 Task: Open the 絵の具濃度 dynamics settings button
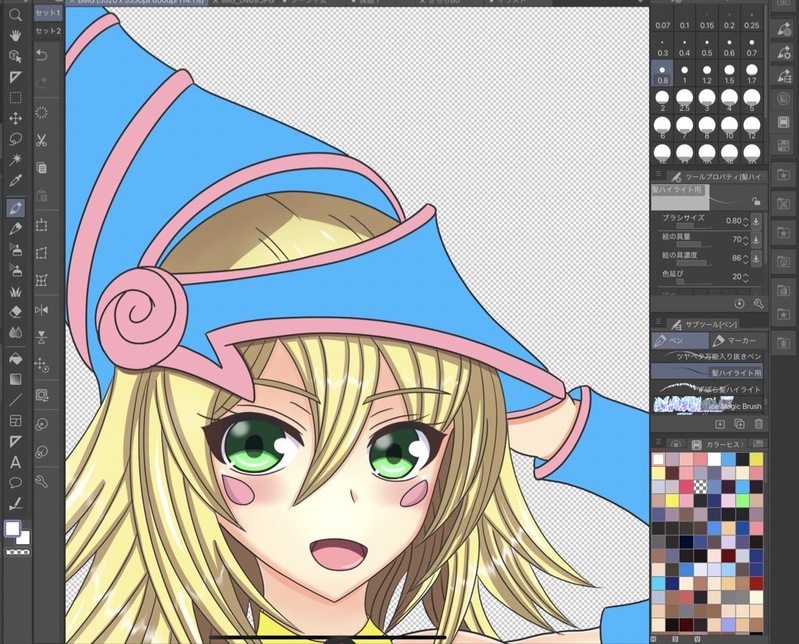(756, 258)
